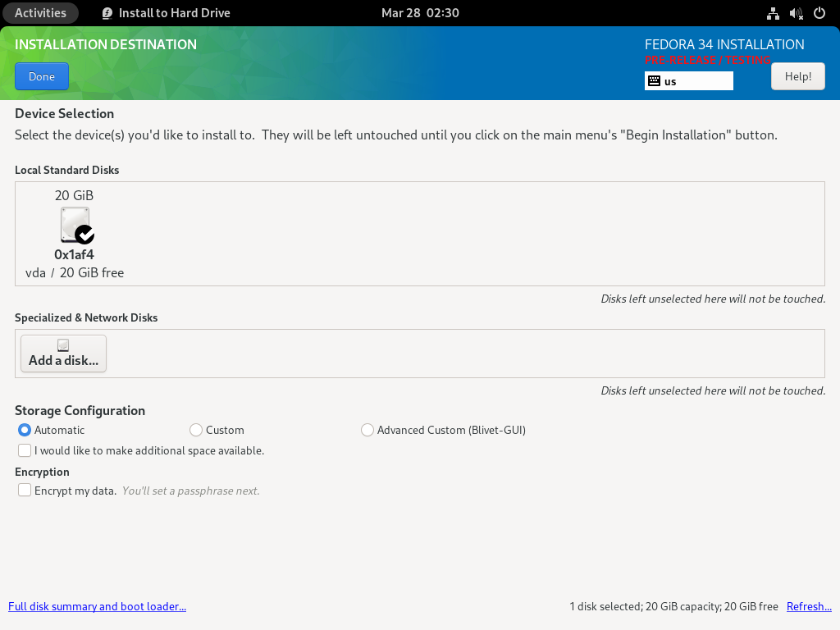Click the Help! button
This screenshot has height=630, width=840.
(x=797, y=76)
